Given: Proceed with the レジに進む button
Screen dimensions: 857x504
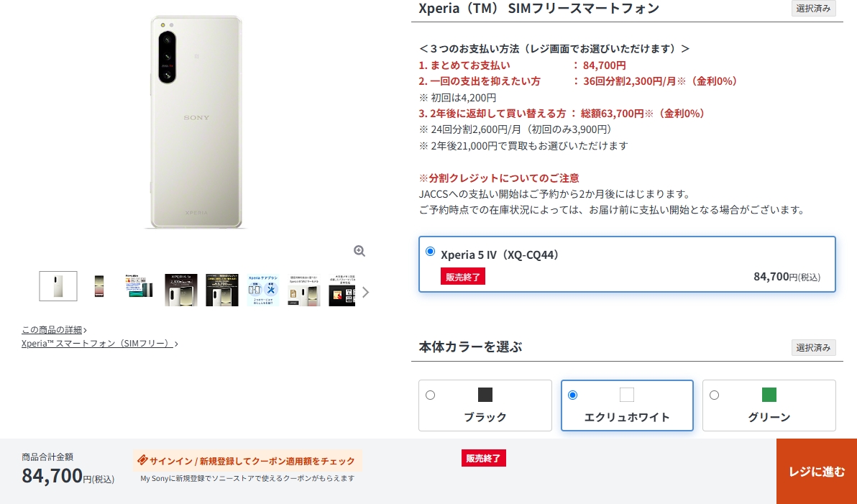Looking at the screenshot, I should tap(817, 471).
